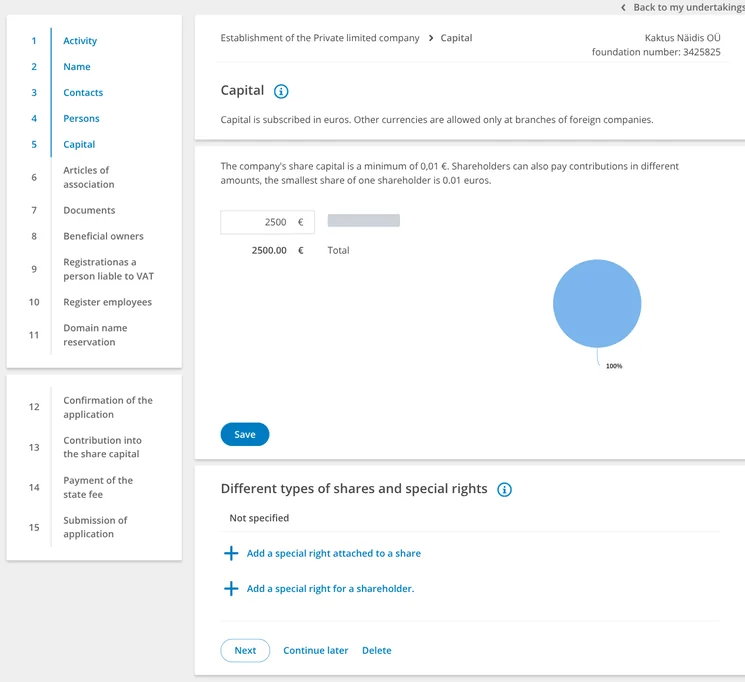This screenshot has height=682, width=745.
Task: Click Add a special right for a shareholder
Action: coord(330,588)
